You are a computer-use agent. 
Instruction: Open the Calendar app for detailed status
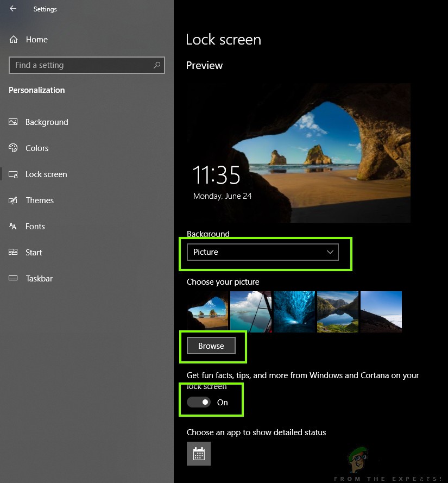point(198,453)
